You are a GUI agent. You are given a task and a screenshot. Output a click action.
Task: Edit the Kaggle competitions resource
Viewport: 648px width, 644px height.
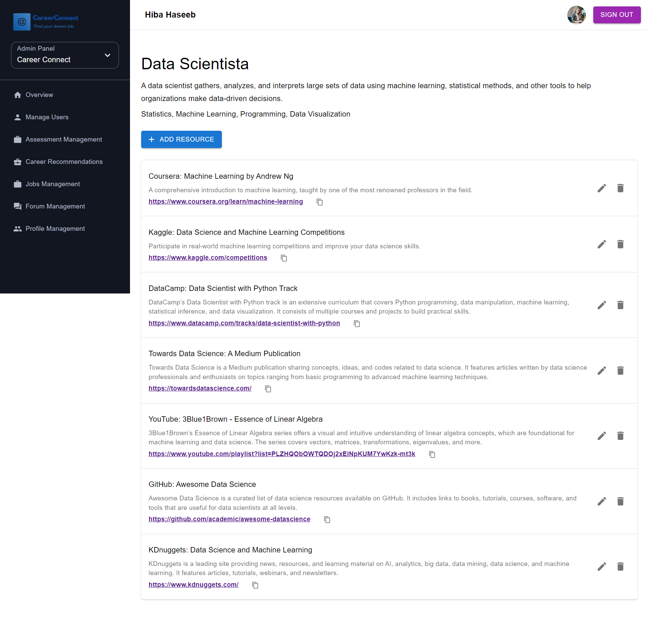point(602,244)
